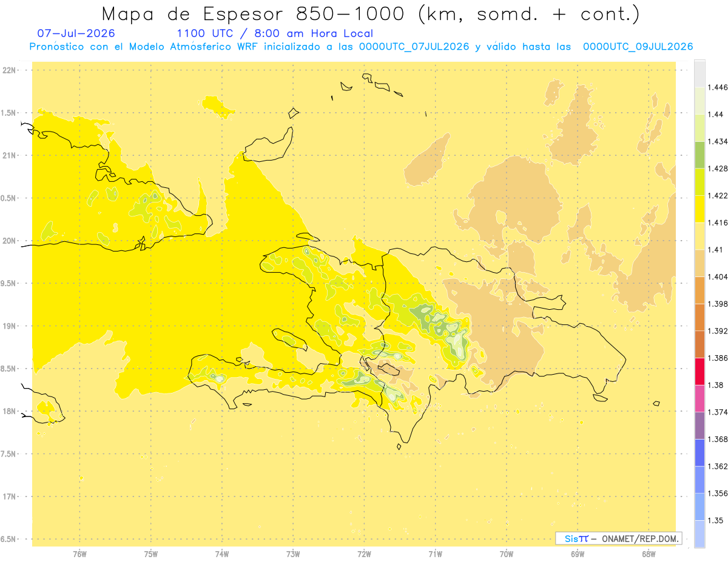This screenshot has width=728, height=562.
Task: Click the valid-until stamp "0000UTC_09JUL2026"
Action: 638,47
